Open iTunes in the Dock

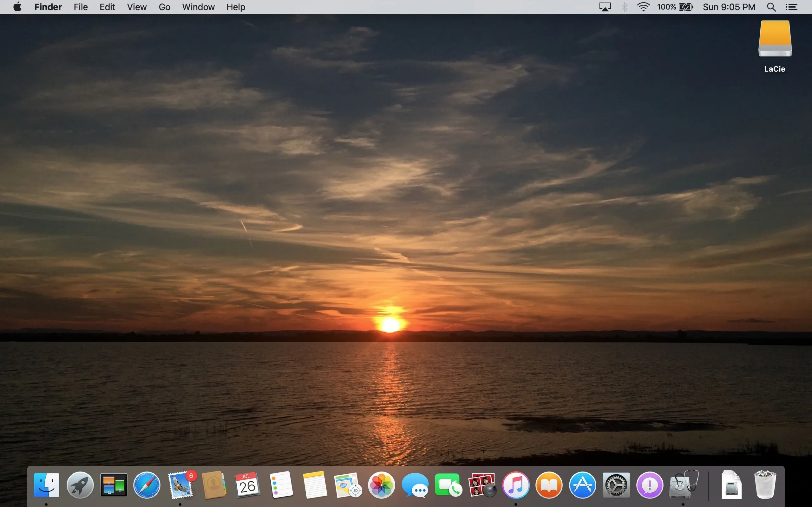516,485
